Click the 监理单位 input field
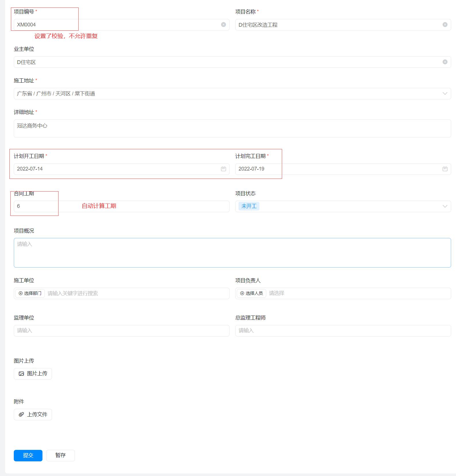The height and width of the screenshot is (476, 456). [x=122, y=331]
